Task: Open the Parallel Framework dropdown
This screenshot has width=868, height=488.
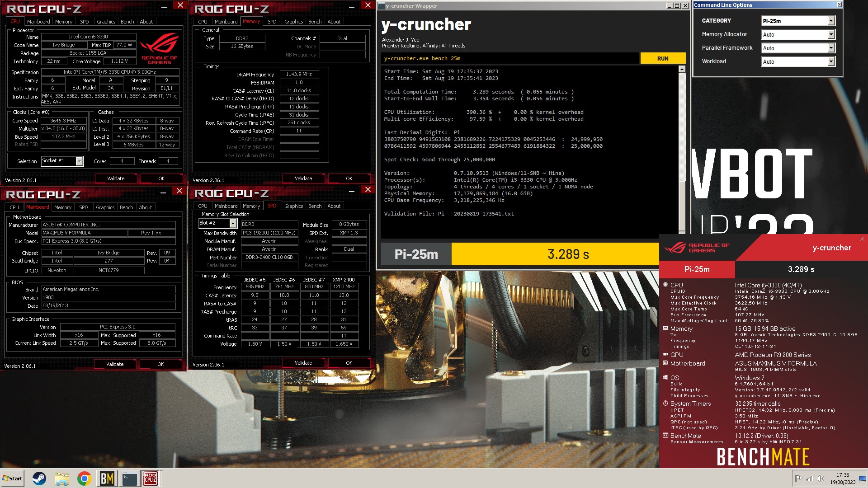Action: [831, 48]
